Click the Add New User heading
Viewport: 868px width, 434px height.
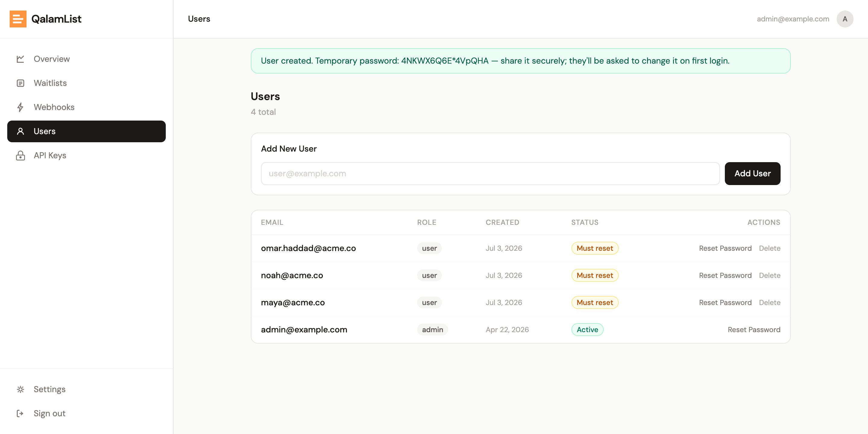click(x=289, y=149)
